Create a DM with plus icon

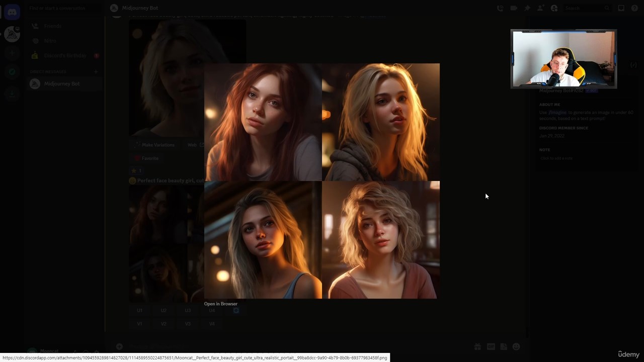96,72
